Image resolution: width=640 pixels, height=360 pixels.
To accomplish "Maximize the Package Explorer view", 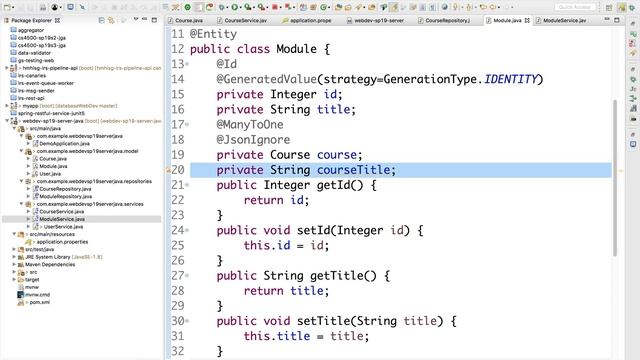I will (154, 20).
